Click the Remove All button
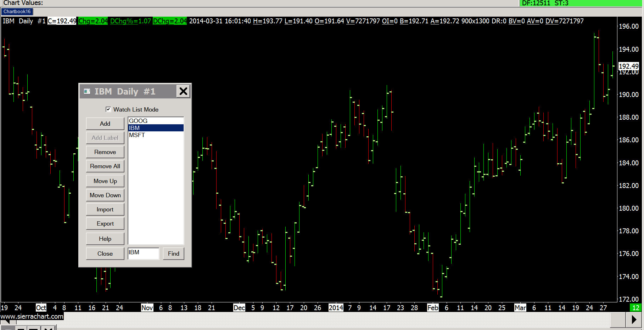The image size is (644, 330). point(105,166)
